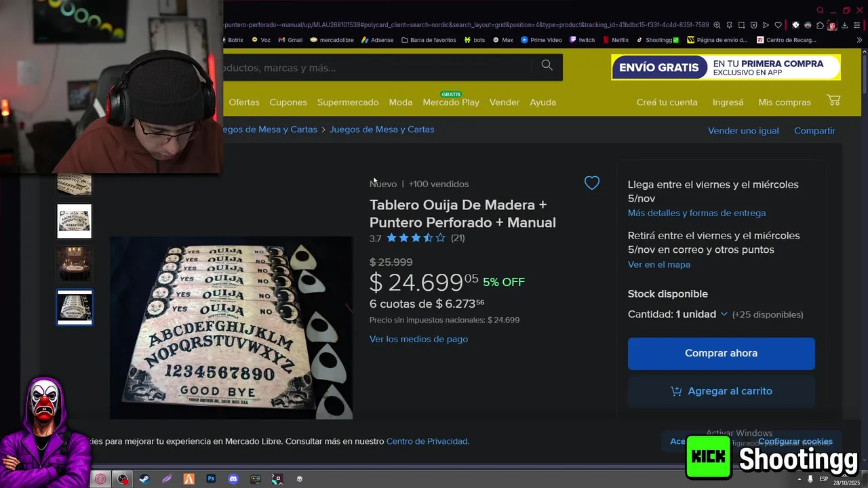Click the browser zoom magnifier icon
The height and width of the screenshot is (488, 868).
[717, 25]
